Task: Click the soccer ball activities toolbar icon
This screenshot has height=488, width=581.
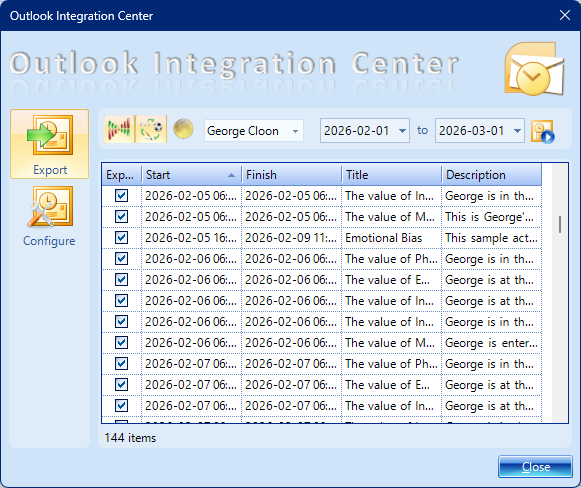Action: 151,129
